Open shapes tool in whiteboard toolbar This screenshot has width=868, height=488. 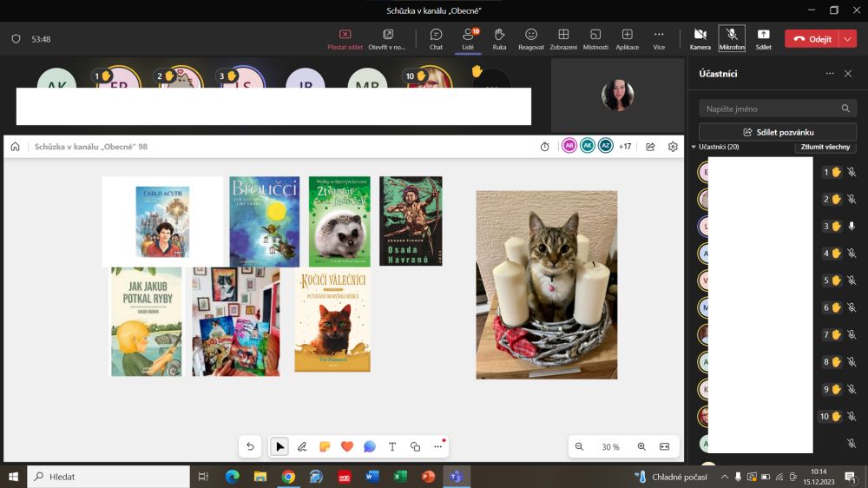coord(415,446)
